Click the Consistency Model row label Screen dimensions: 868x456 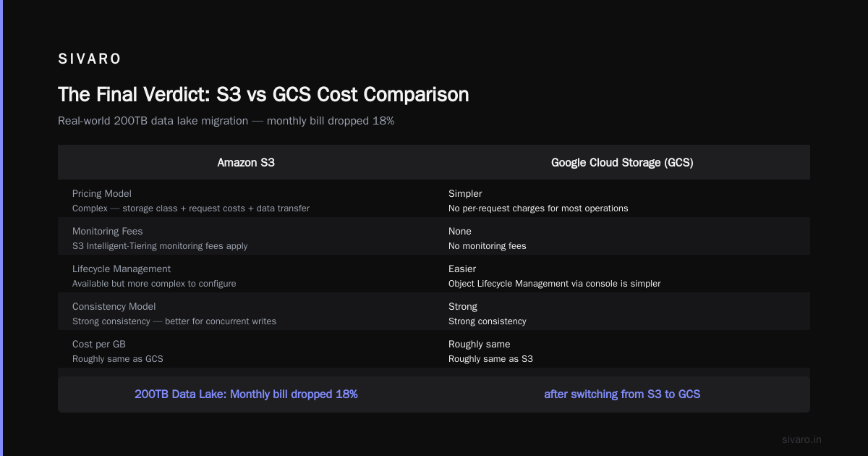(114, 306)
